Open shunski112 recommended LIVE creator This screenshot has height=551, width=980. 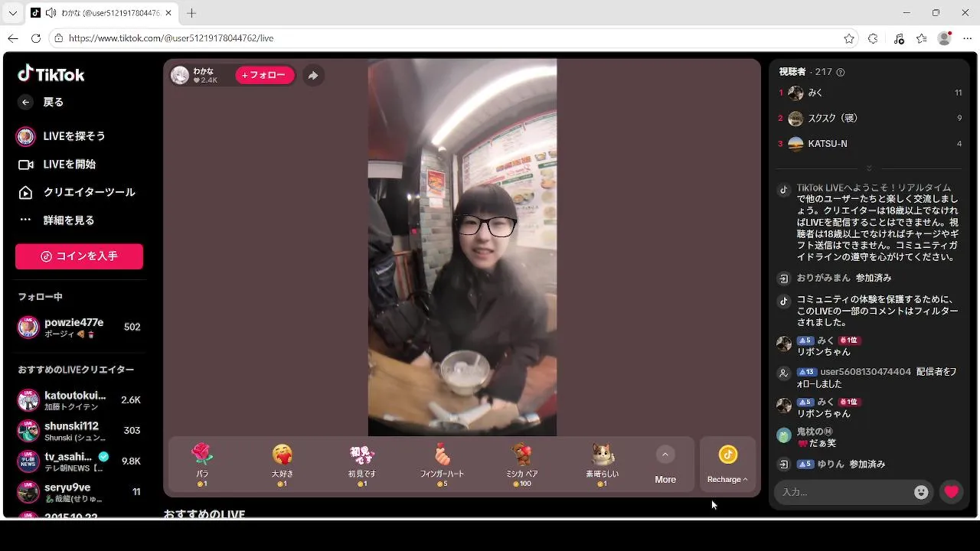[79, 431]
